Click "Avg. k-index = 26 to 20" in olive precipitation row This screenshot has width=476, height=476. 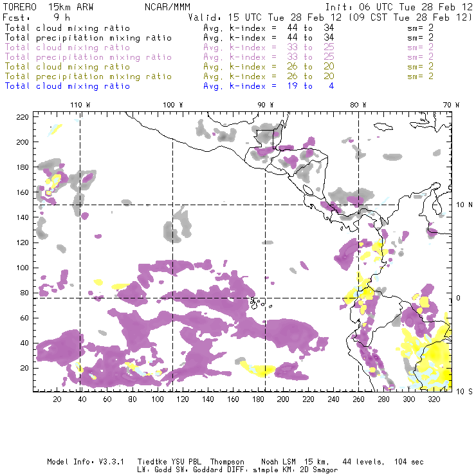pyautogui.click(x=269, y=77)
